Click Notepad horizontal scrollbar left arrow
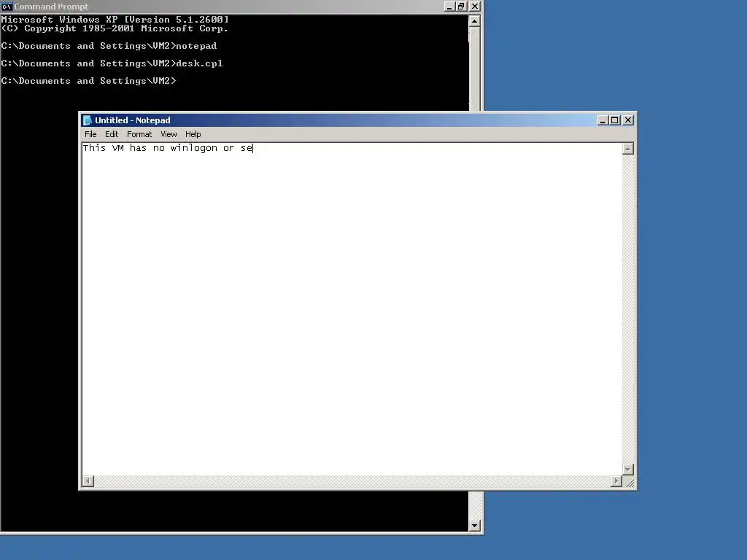The image size is (747, 560). (x=88, y=481)
